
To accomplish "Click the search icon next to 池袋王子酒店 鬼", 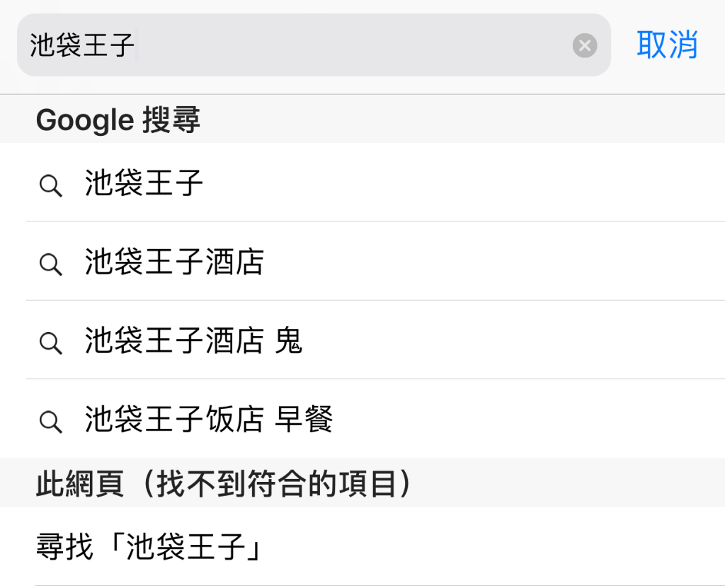I will [x=50, y=343].
